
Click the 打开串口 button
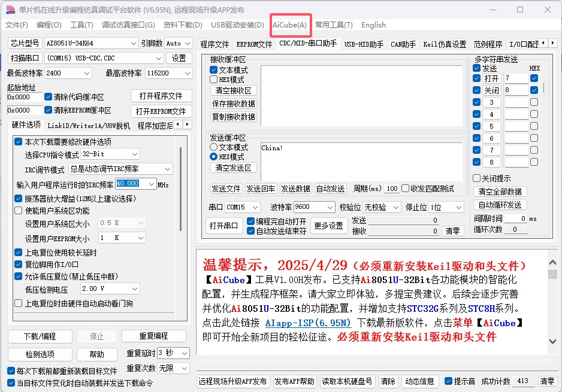(x=224, y=226)
